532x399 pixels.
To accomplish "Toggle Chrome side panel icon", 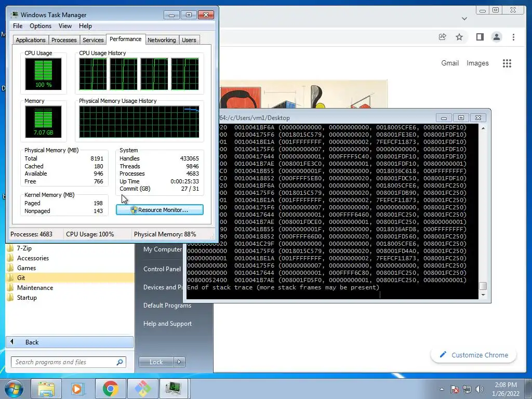I will click(x=480, y=37).
